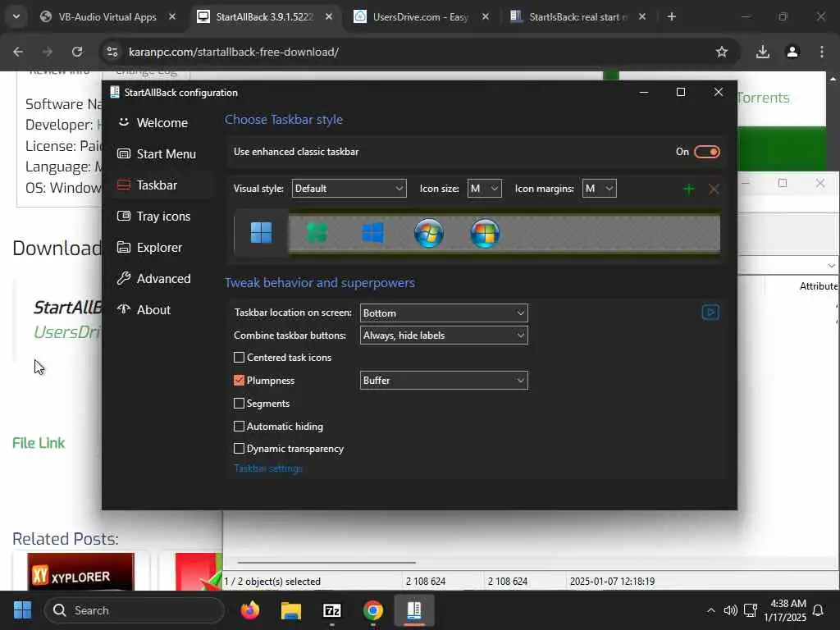Switch to UsersDrive.com browser tab

click(x=421, y=17)
